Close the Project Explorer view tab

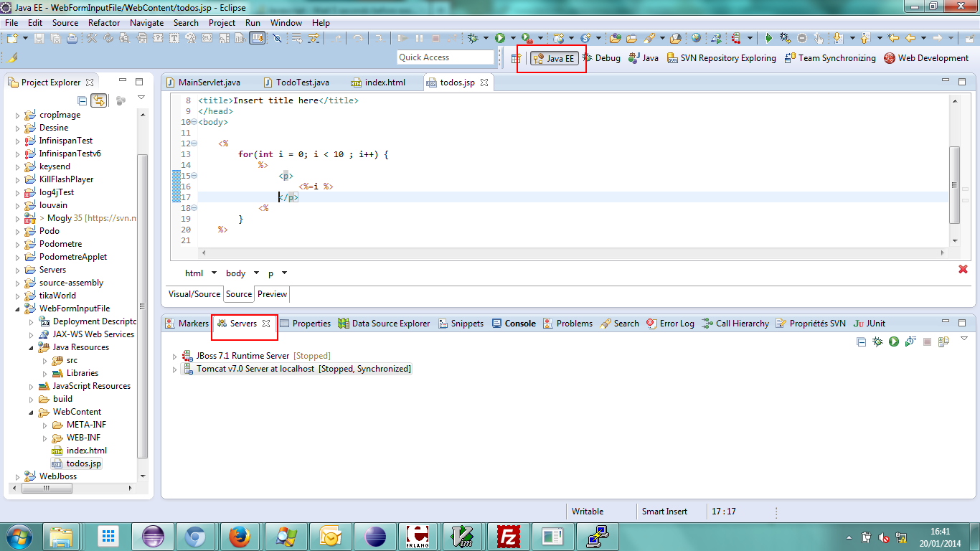click(90, 83)
